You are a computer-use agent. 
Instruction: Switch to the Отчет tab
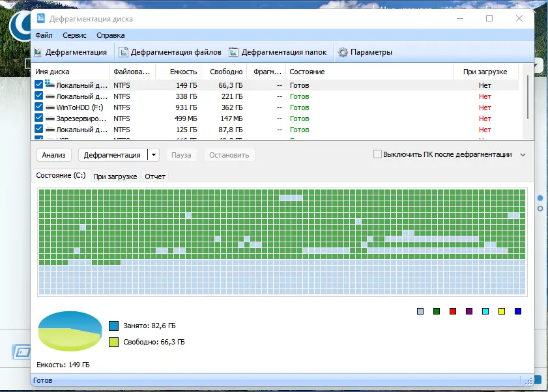coord(155,176)
